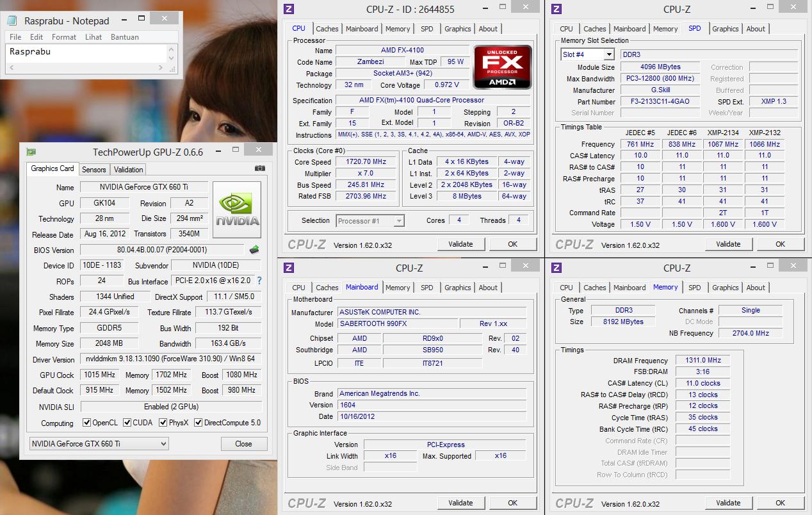Open the NVIDIA GeForce GTX 660 Ti GPU dropdown
The image size is (812, 515).
[99, 443]
